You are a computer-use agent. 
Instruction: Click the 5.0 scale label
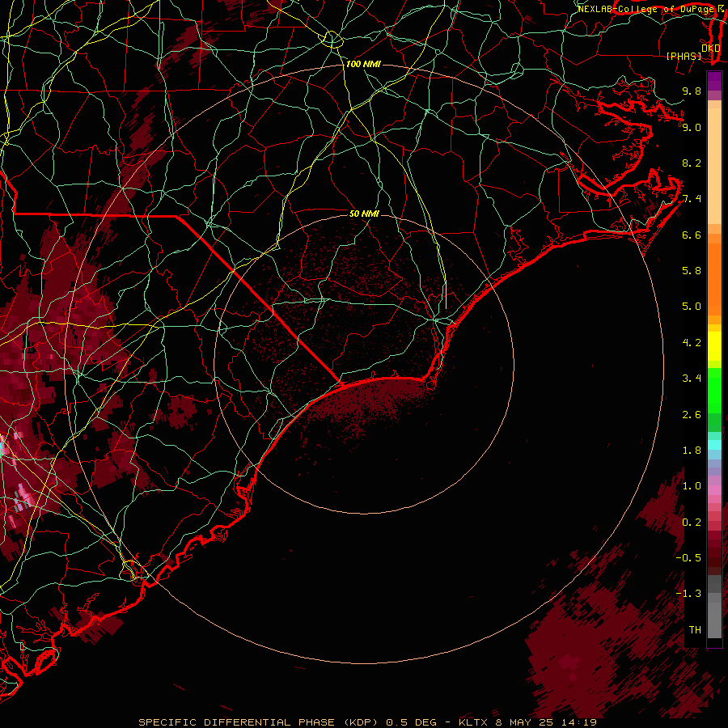[692, 307]
